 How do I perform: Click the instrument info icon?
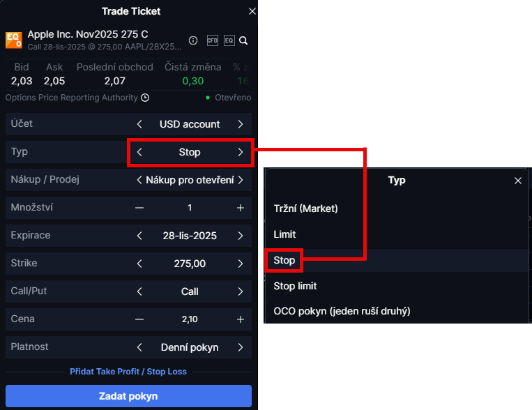193,40
